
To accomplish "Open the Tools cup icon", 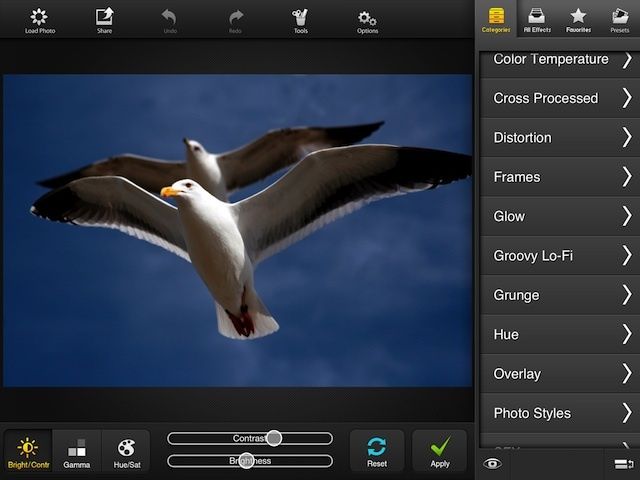I will (x=300, y=19).
